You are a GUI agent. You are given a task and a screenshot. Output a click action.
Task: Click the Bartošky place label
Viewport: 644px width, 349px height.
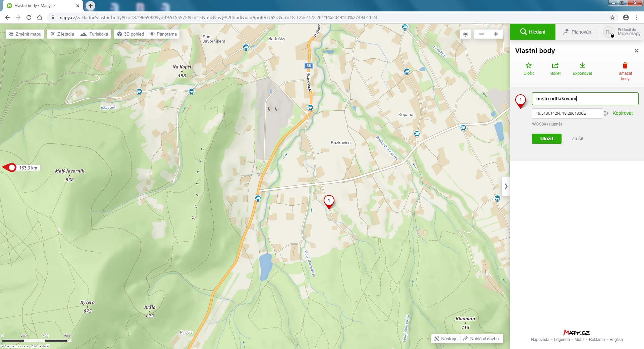click(x=277, y=39)
